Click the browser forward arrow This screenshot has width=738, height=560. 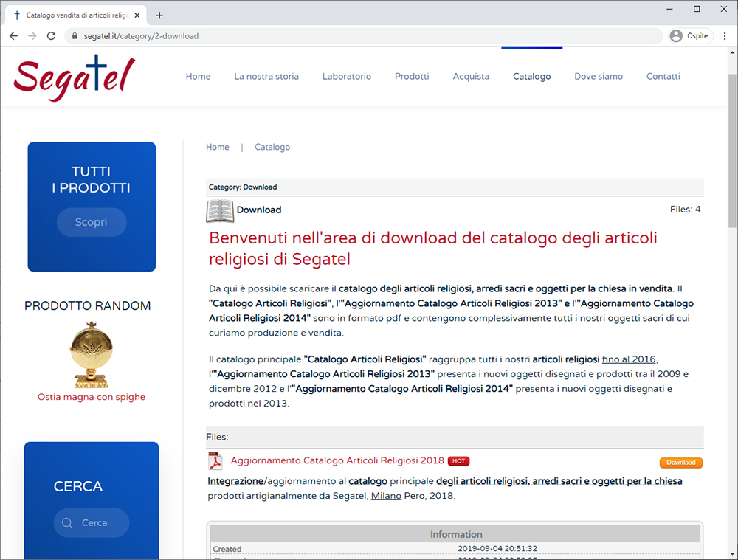(32, 35)
